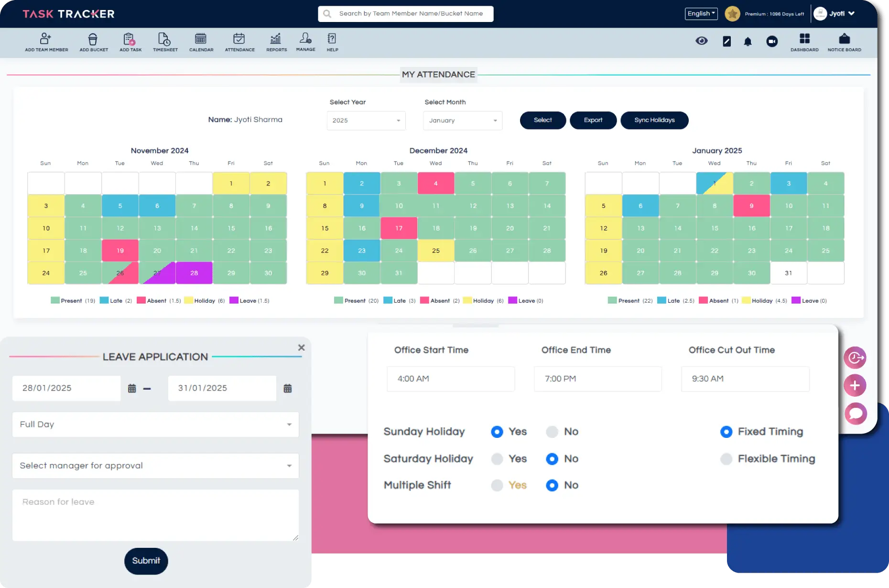889x588 pixels.
Task: Open the leave start date calendar picker
Action: 132,389
